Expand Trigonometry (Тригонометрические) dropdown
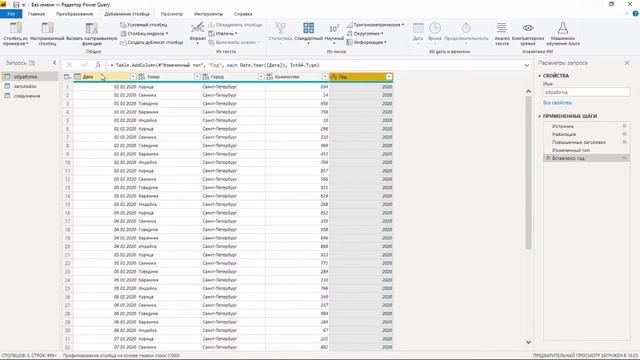The width and height of the screenshot is (640, 360). tap(376, 25)
